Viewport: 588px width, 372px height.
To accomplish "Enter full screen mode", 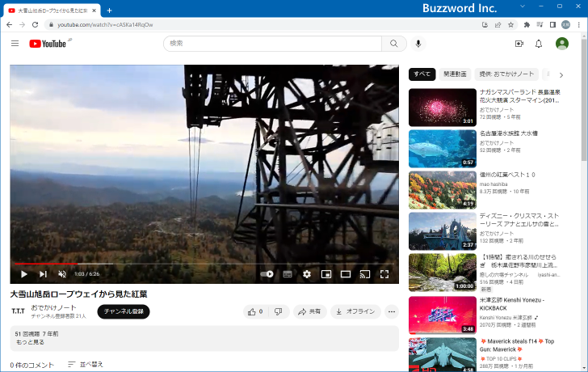I will 384,274.
